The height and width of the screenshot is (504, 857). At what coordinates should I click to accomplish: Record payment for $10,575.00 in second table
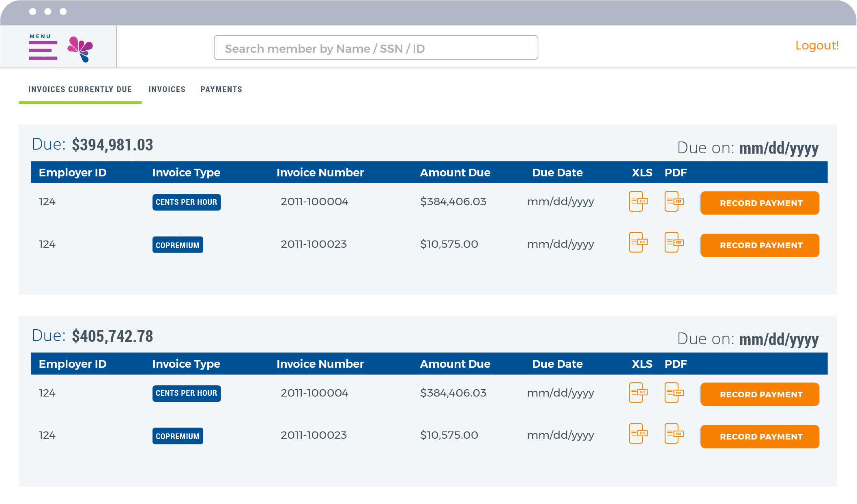759,436
